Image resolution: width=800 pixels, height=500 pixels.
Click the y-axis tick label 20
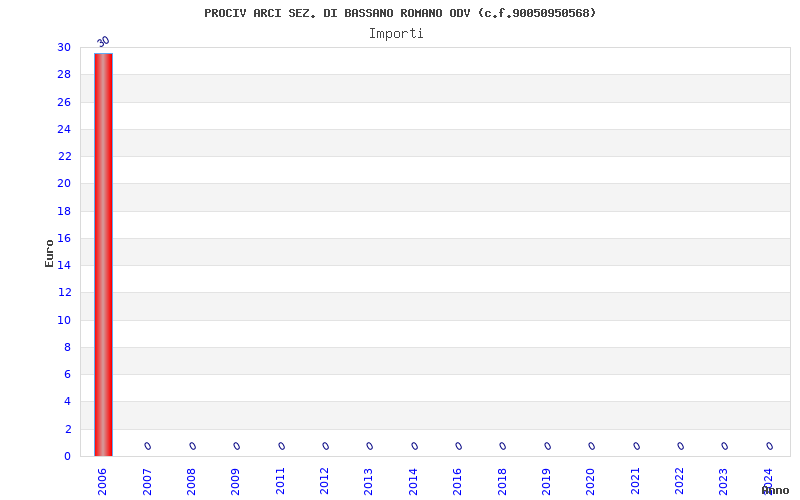coord(64,183)
